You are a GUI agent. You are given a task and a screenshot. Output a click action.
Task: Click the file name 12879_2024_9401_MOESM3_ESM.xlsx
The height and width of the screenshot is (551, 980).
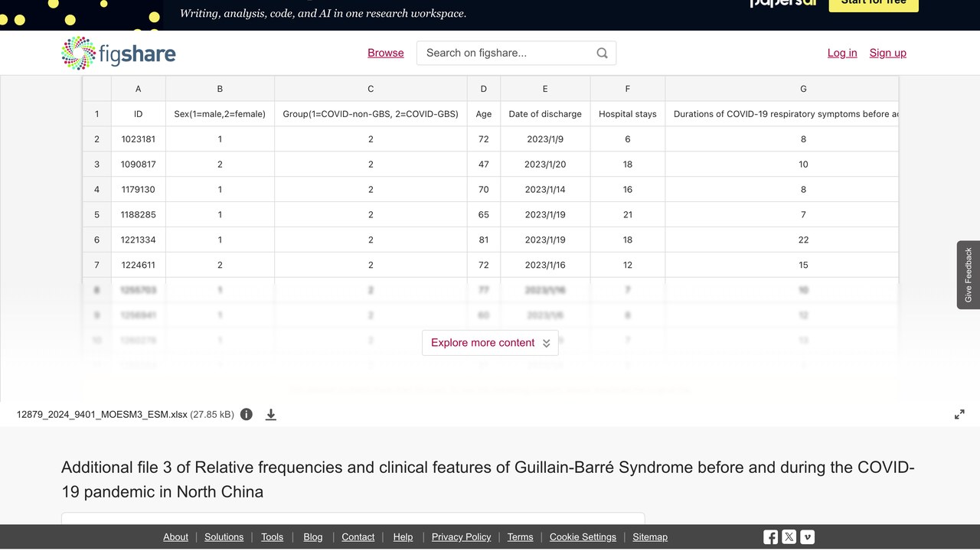(x=102, y=415)
